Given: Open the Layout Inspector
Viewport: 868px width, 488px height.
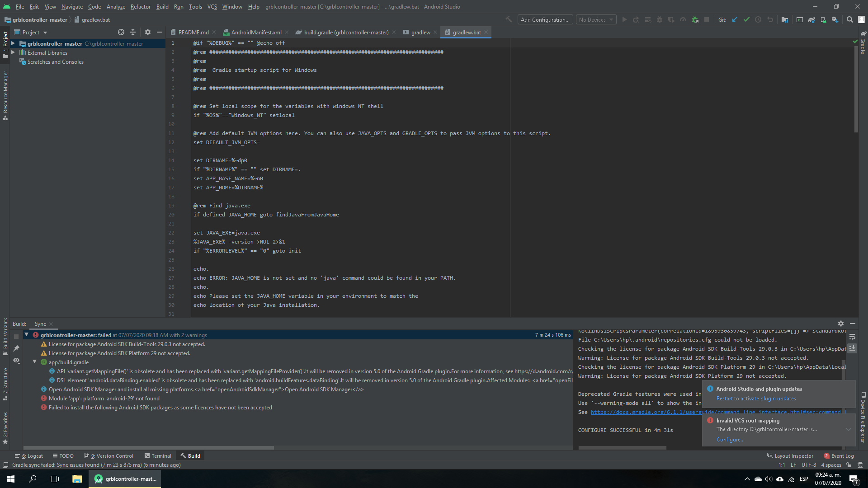Looking at the screenshot, I should (x=793, y=455).
